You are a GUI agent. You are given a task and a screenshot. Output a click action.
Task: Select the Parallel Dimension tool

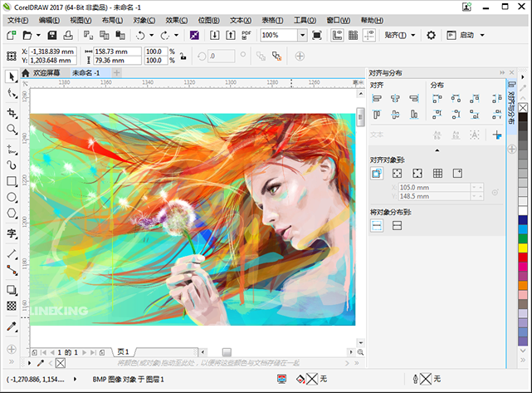click(12, 253)
